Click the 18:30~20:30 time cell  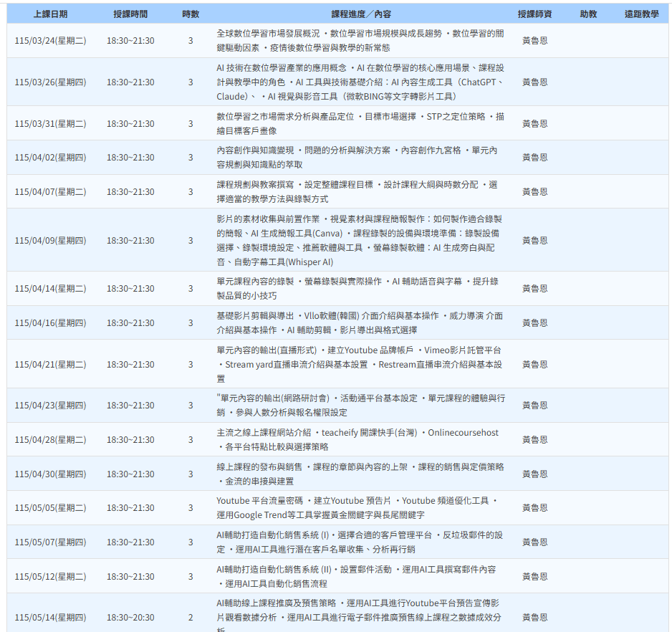click(x=130, y=618)
